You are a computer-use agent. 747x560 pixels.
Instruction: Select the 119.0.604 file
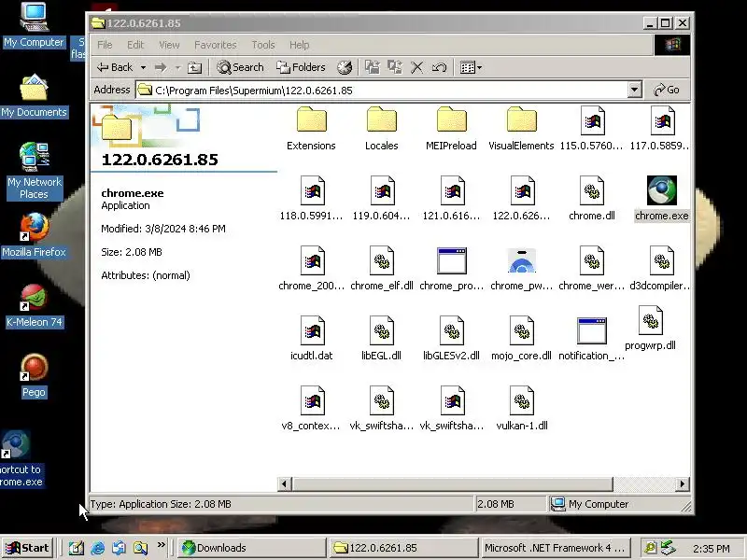[x=381, y=198]
